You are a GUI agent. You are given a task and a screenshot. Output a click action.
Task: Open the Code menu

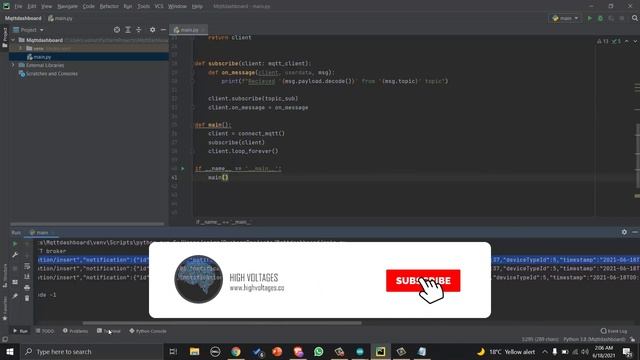(88, 7)
